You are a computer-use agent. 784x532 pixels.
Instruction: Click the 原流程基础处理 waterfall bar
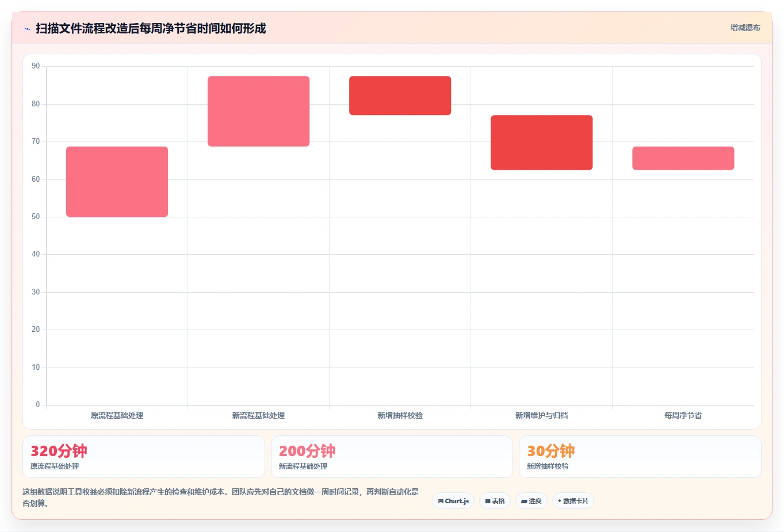[x=117, y=182]
